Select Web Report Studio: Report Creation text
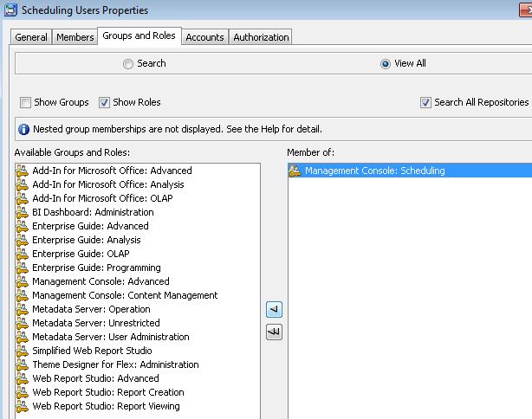Screen dimensions: 532x419 pos(108,392)
